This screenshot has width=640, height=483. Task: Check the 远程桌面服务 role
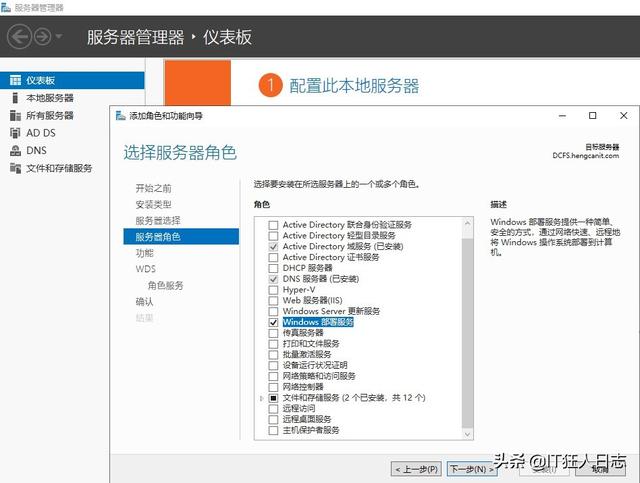(x=273, y=419)
